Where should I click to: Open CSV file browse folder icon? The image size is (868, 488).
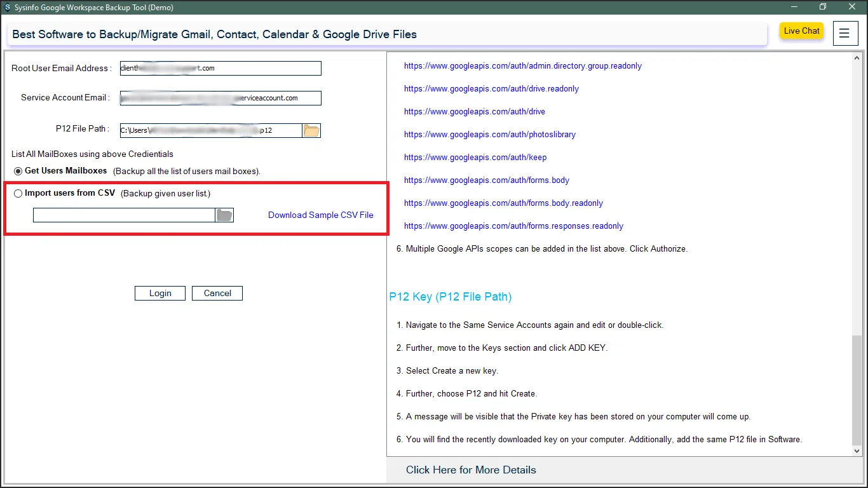(x=224, y=215)
